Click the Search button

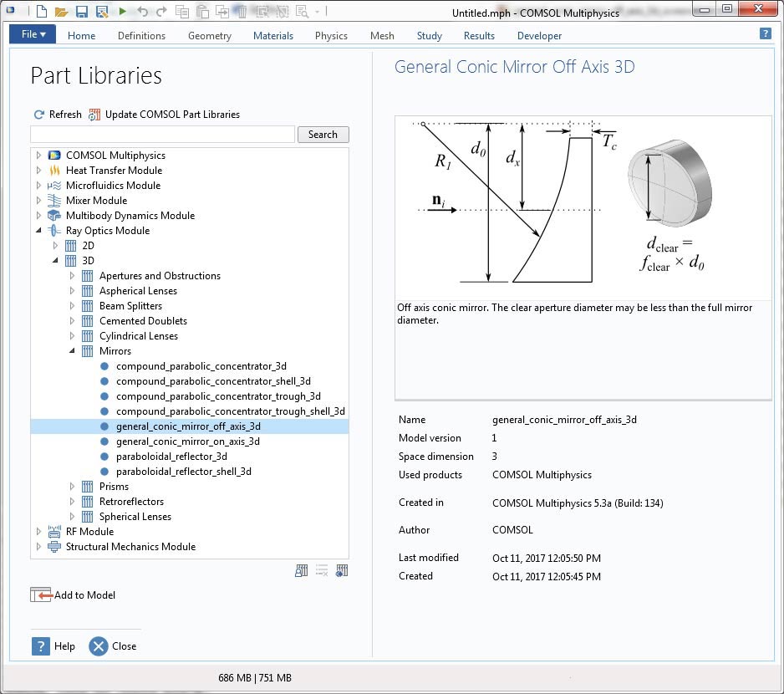coord(323,135)
